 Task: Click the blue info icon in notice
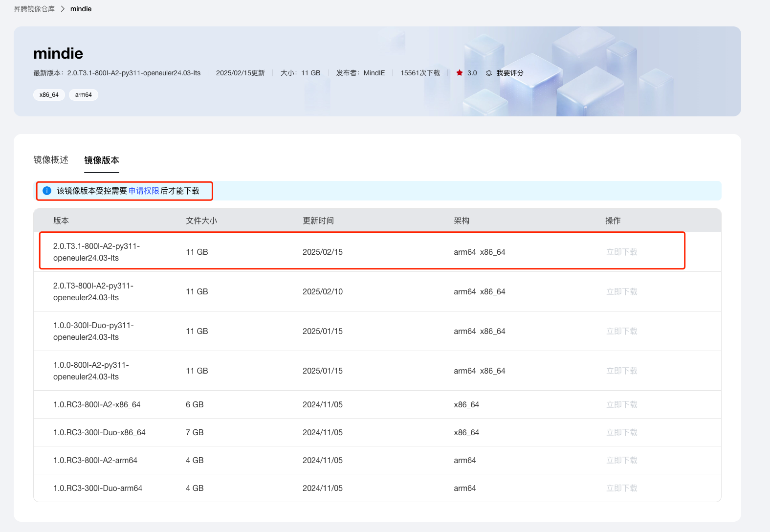click(x=47, y=191)
